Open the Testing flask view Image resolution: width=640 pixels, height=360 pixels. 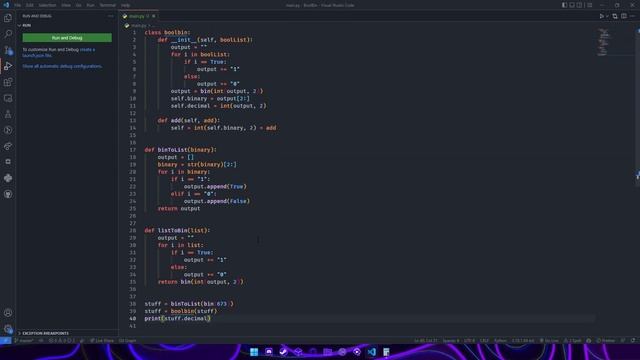click(8, 114)
